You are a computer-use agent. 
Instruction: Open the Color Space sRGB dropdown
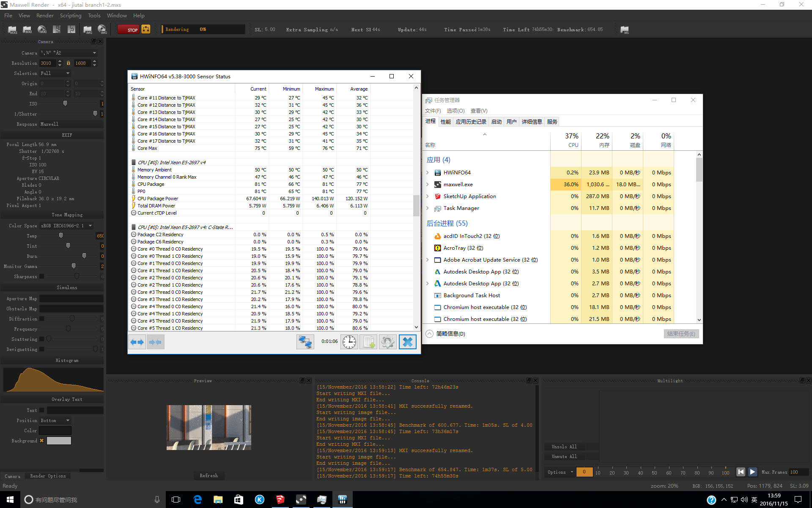coord(66,226)
